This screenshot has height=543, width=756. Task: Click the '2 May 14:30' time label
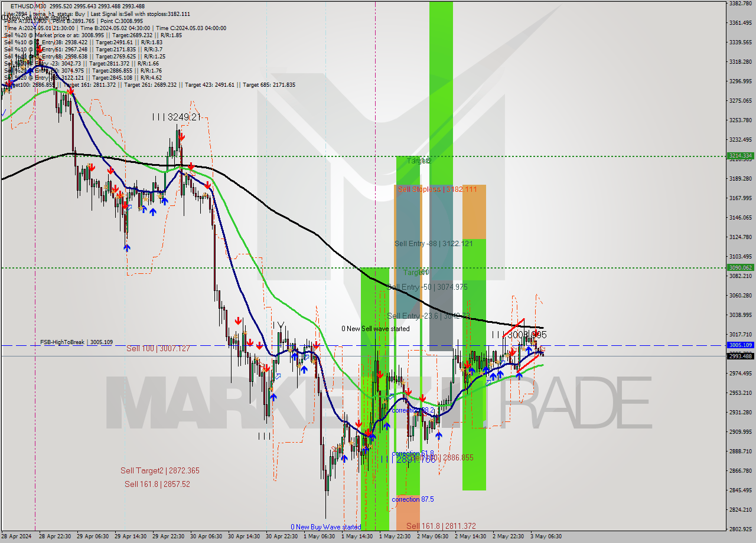470,537
